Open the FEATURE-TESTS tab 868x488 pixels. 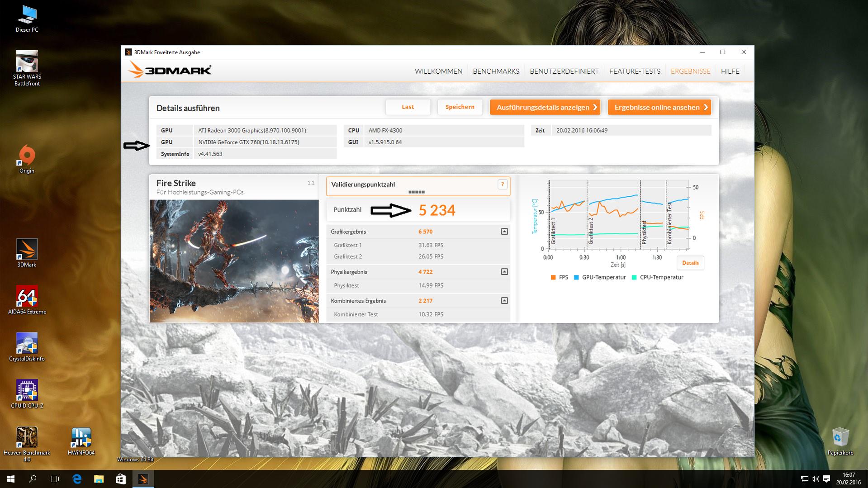click(635, 71)
